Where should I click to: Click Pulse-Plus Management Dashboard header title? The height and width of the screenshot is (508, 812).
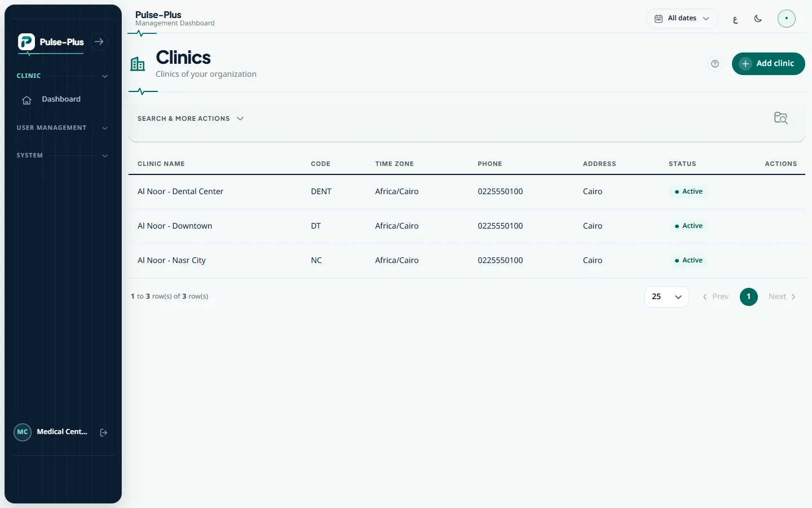[x=175, y=19]
